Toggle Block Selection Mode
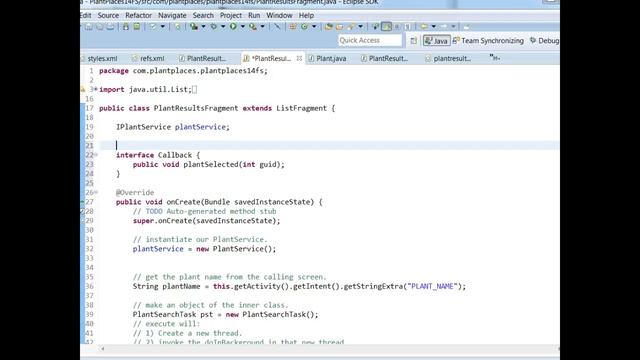This screenshot has width=640, height=360. (397, 27)
